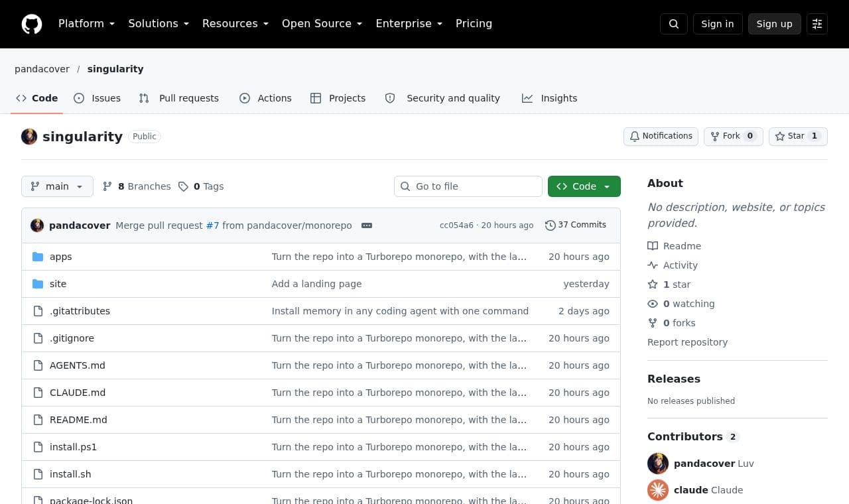Click file icon beside .gitattributes

pos(38,311)
